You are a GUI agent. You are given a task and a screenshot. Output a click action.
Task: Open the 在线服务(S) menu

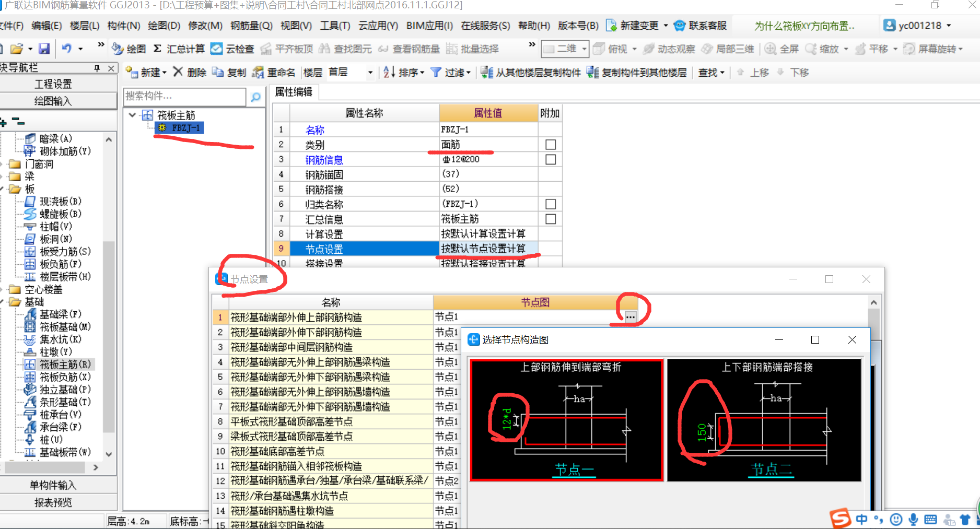click(x=485, y=25)
